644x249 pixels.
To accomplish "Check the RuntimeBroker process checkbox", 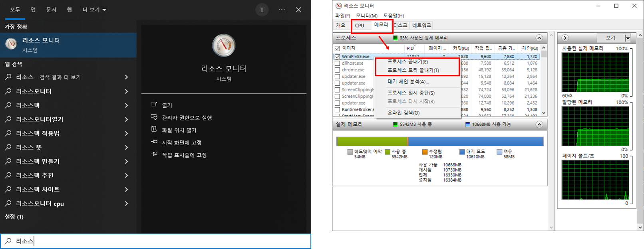I will click(337, 109).
